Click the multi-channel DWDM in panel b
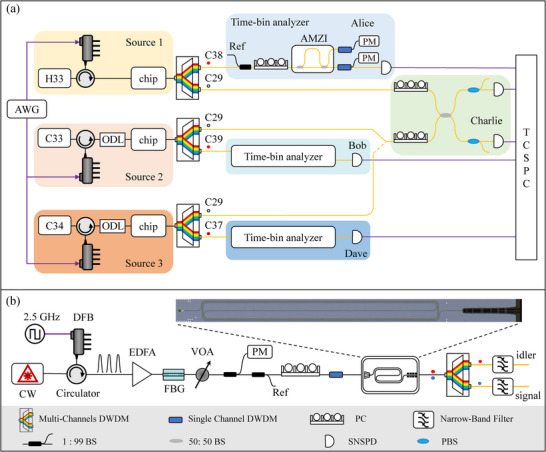The image size is (546, 452). click(458, 375)
